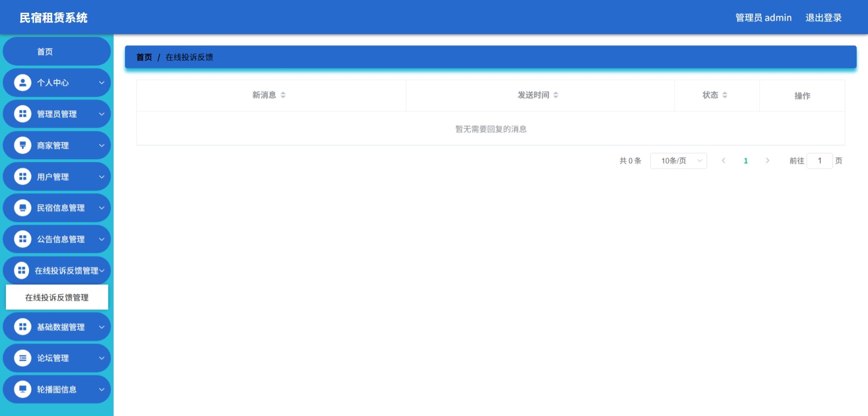Sort table by 状态 column arrows
The height and width of the screenshot is (416, 868).
click(x=725, y=95)
